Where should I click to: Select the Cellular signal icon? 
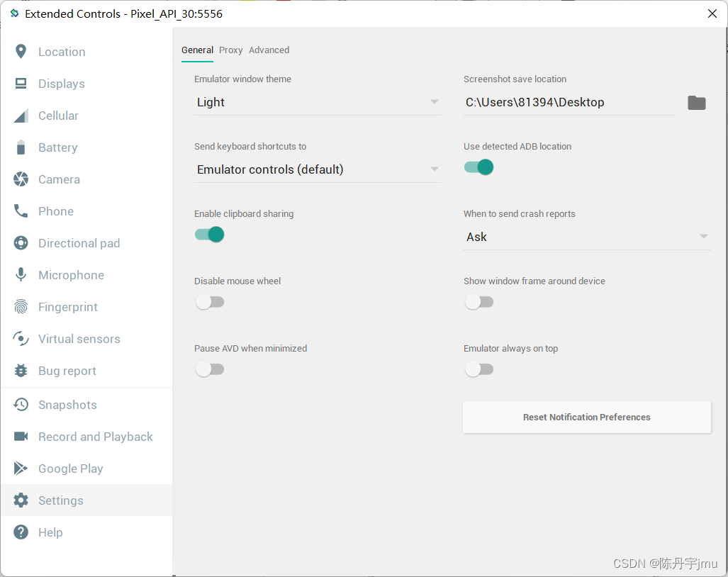pos(21,116)
